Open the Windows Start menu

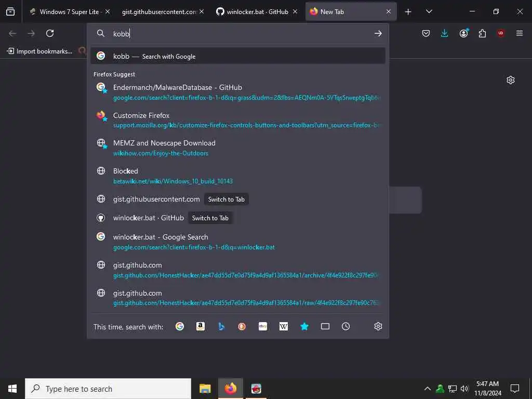(x=12, y=389)
